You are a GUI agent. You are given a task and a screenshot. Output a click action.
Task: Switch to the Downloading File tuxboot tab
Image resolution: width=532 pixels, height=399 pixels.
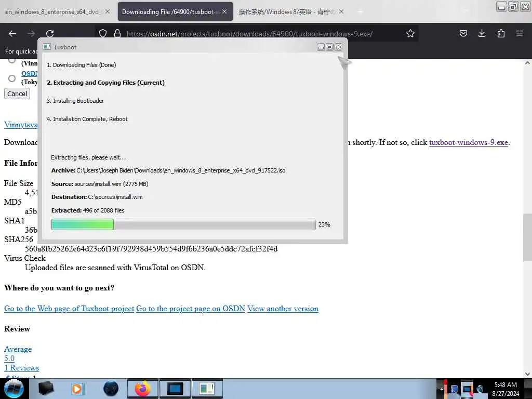click(x=175, y=11)
